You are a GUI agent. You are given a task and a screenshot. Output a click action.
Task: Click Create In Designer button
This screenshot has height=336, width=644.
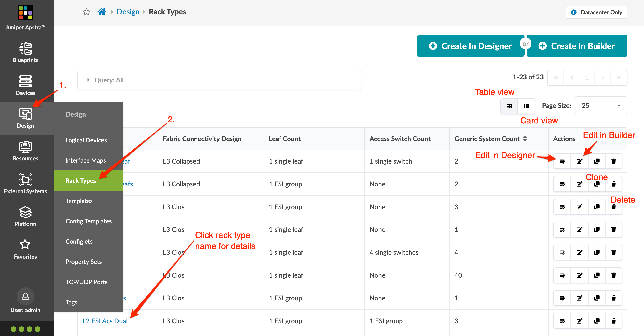tap(471, 46)
